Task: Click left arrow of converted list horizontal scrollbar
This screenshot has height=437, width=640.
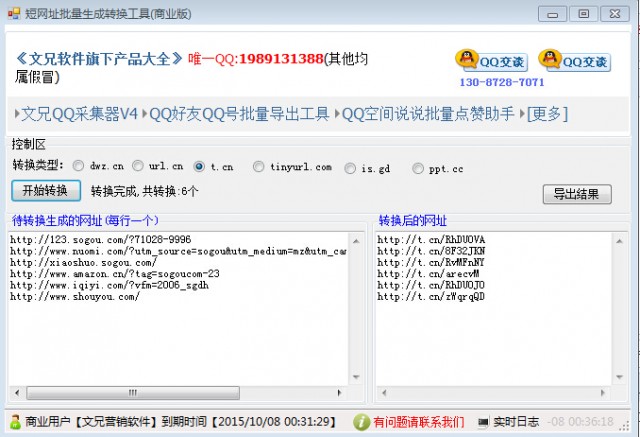Action: pyautogui.click(x=384, y=393)
